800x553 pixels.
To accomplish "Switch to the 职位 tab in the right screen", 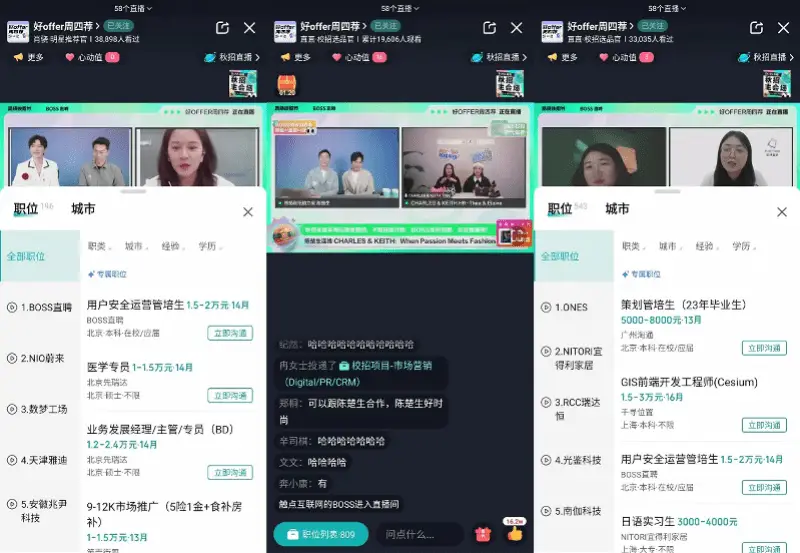I will (560, 209).
